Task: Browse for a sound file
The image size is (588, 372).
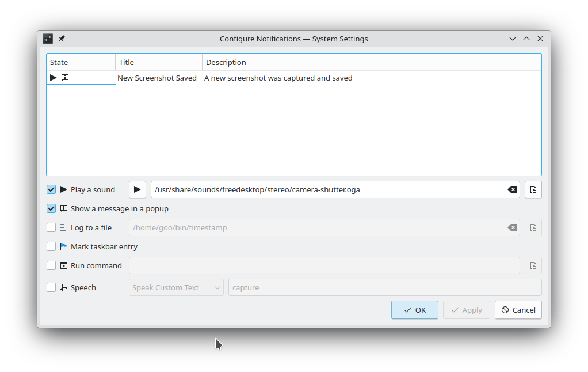Action: (x=533, y=189)
